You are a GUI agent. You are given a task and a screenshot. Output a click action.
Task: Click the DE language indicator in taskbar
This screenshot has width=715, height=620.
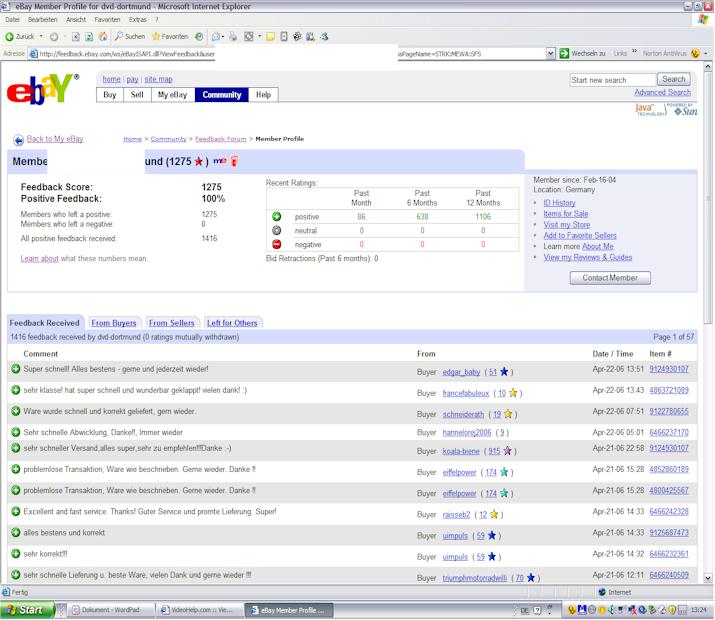(524, 610)
